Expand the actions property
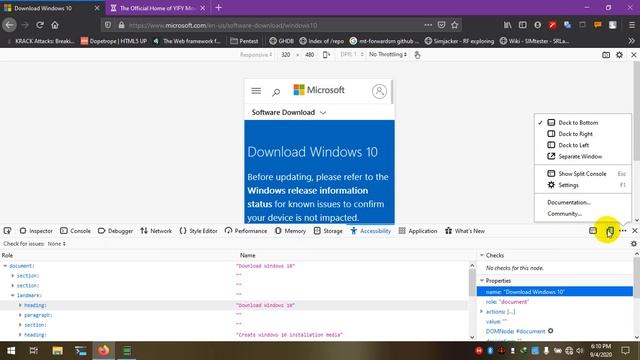Image resolution: width=640 pixels, height=360 pixels. [x=481, y=312]
